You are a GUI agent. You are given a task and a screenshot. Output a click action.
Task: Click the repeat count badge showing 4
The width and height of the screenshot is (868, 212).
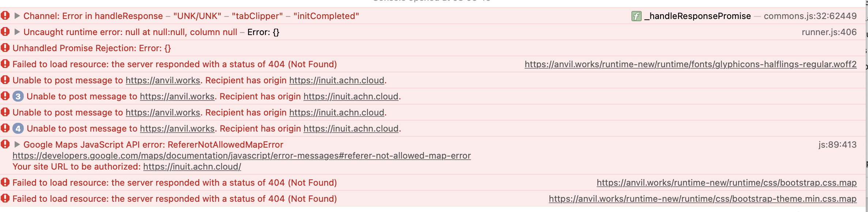[18, 129]
